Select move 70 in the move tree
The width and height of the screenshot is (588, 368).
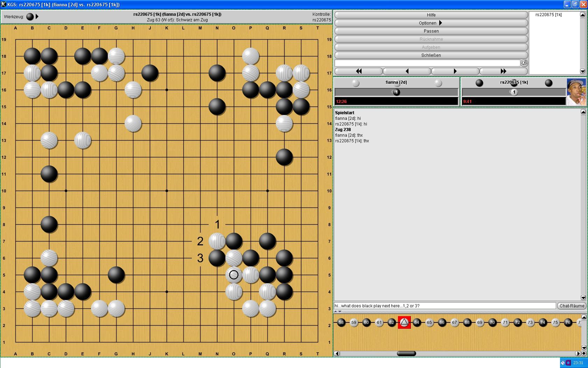coord(492,322)
